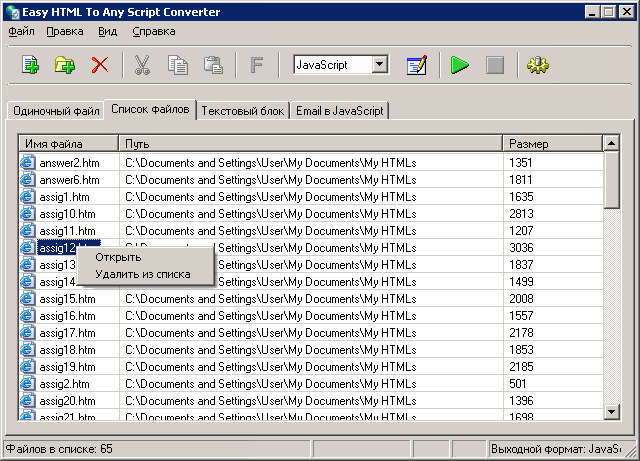Click the file icon beside assig11.htm
This screenshot has width=640, height=461.
(x=27, y=231)
